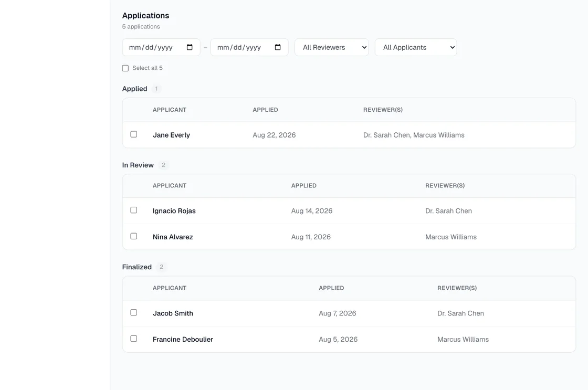588x390 pixels.
Task: Click the Aug 11, 2026 date cell
Action: point(311,237)
